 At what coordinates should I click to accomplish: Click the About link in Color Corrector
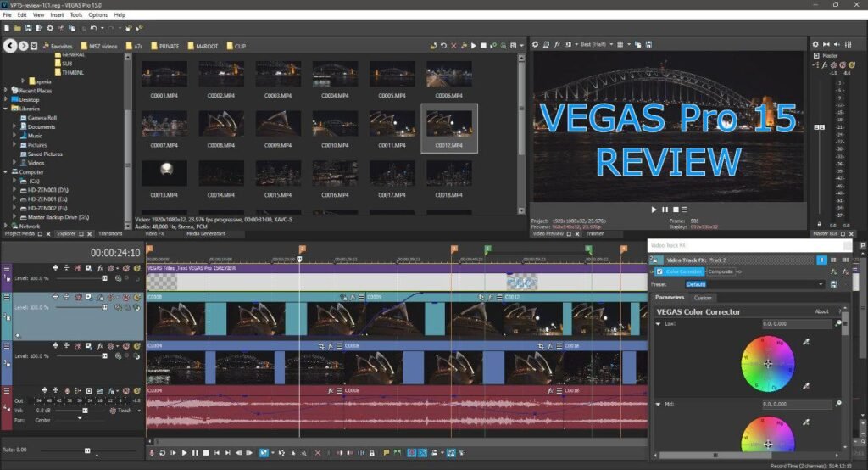click(x=821, y=311)
